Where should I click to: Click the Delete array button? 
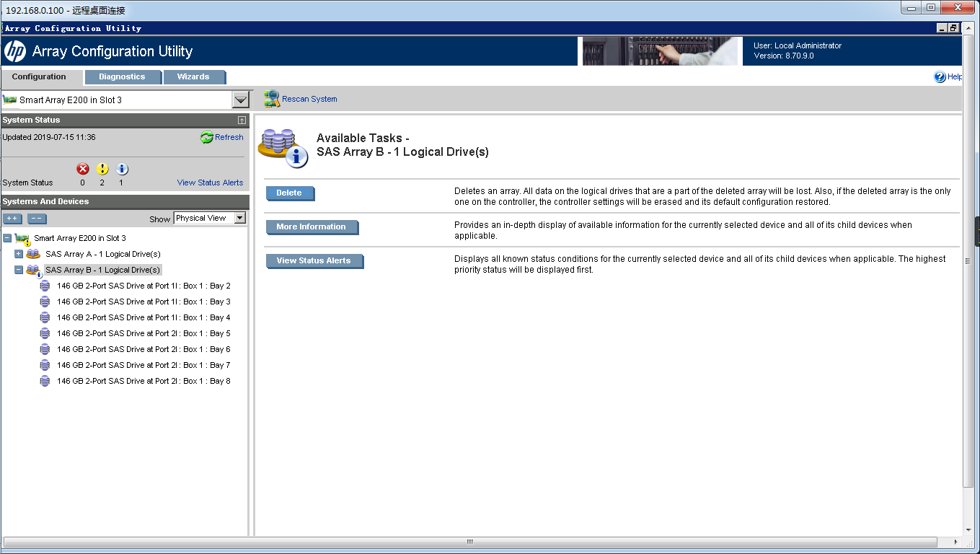tap(290, 193)
